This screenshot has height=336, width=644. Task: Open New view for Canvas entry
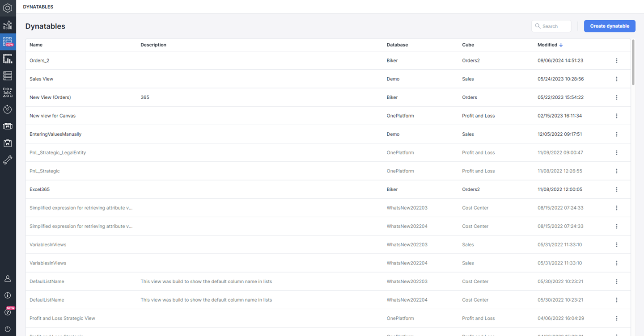pos(52,116)
